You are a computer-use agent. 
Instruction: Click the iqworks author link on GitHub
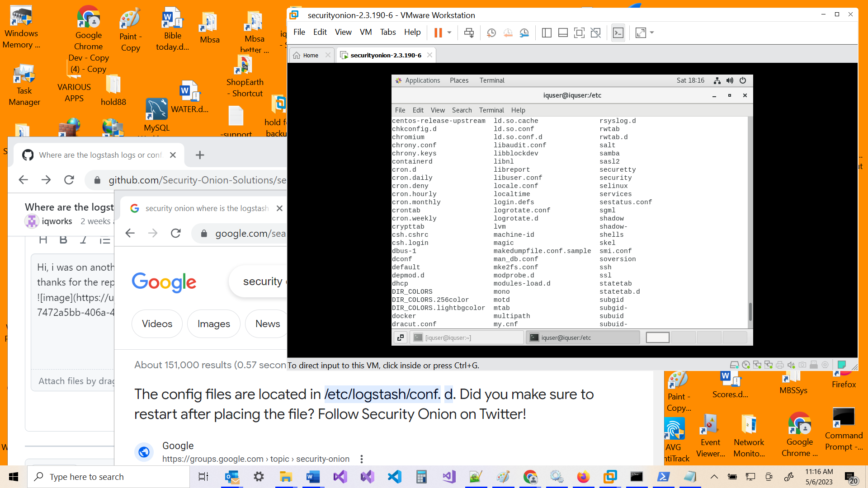tap(57, 221)
